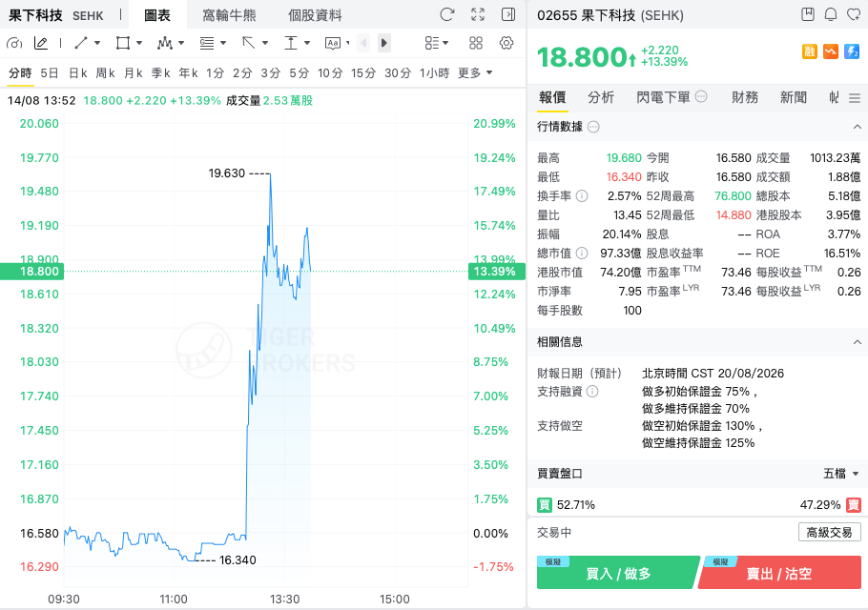Image resolution: width=868 pixels, height=610 pixels.
Task: Click the 52周最高 value 76.800
Action: point(733,195)
